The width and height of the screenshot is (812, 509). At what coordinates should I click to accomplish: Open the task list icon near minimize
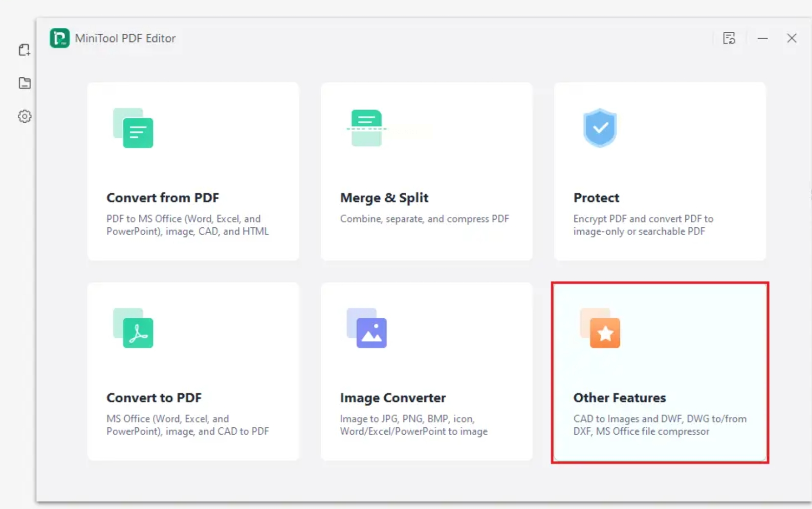click(729, 38)
